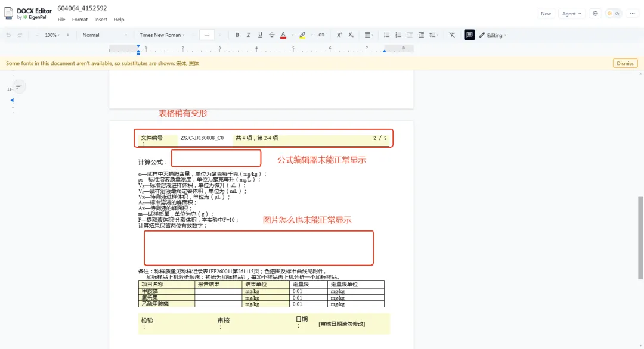This screenshot has width=644, height=349.
Task: Open the text alignment dropdown
Action: [x=369, y=35]
